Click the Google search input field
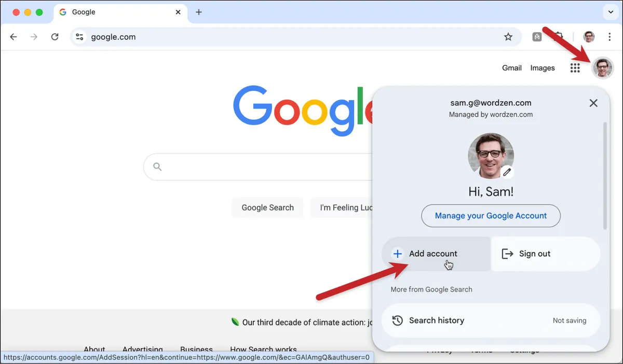The image size is (623, 364). click(x=258, y=167)
